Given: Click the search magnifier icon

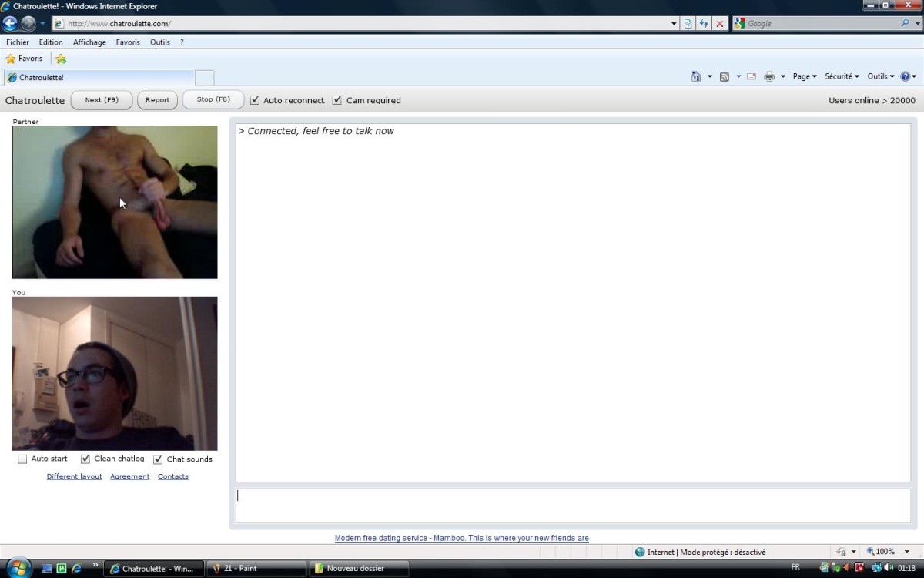Looking at the screenshot, I should pyautogui.click(x=905, y=24).
